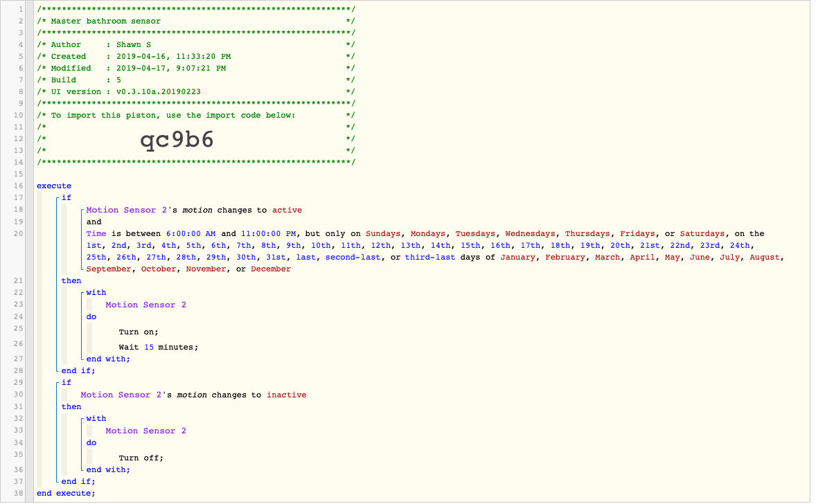Select the '6:00:00 AM' start time value

pos(190,233)
